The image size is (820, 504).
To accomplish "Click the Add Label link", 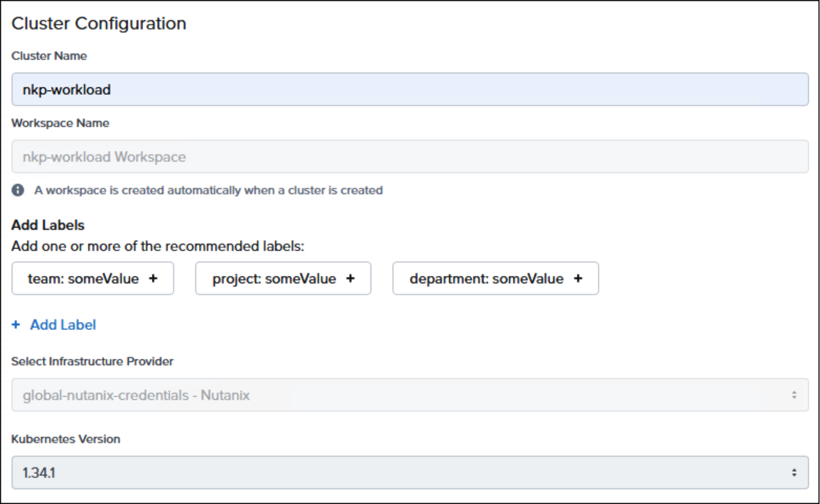I will pyautogui.click(x=63, y=325).
